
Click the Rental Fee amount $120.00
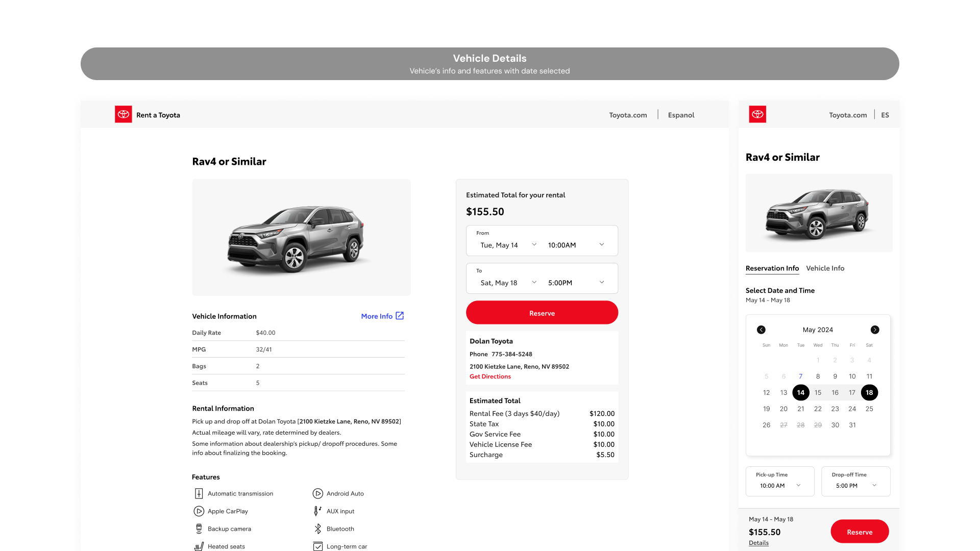(602, 414)
